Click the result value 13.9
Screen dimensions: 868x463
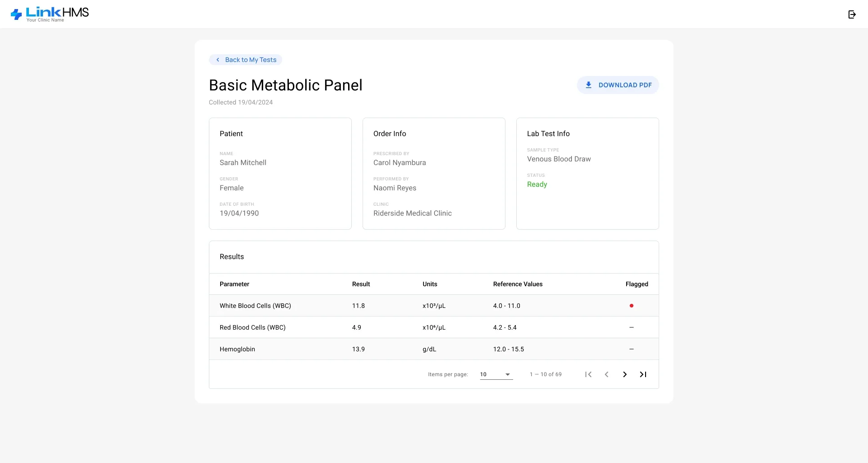(x=359, y=349)
